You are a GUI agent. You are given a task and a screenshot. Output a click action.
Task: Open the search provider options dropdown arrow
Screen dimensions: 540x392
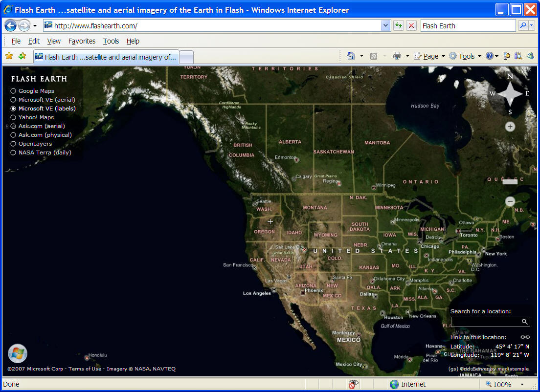[x=532, y=25]
